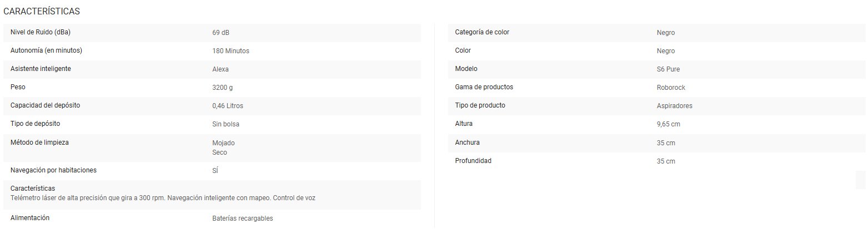Click the Navegación por habitaciones label

(x=53, y=170)
